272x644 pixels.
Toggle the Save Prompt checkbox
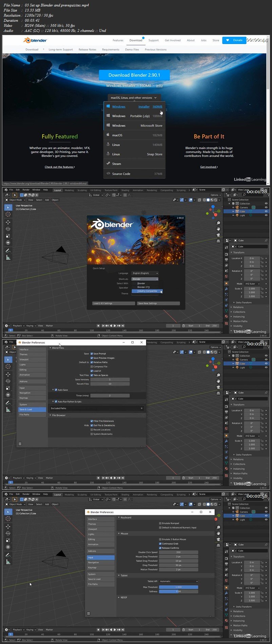[92, 354]
